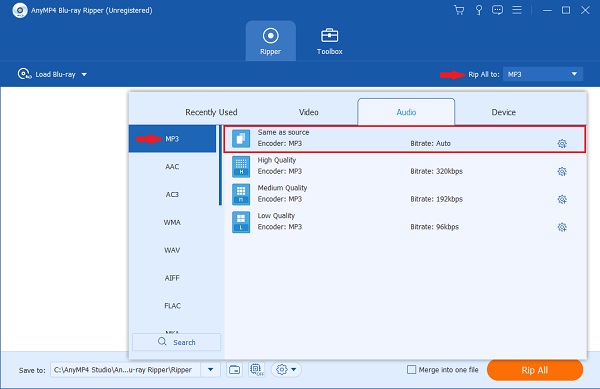This screenshot has height=389, width=600.
Task: Expand the preferences gear dropdown arrow
Action: (293, 370)
